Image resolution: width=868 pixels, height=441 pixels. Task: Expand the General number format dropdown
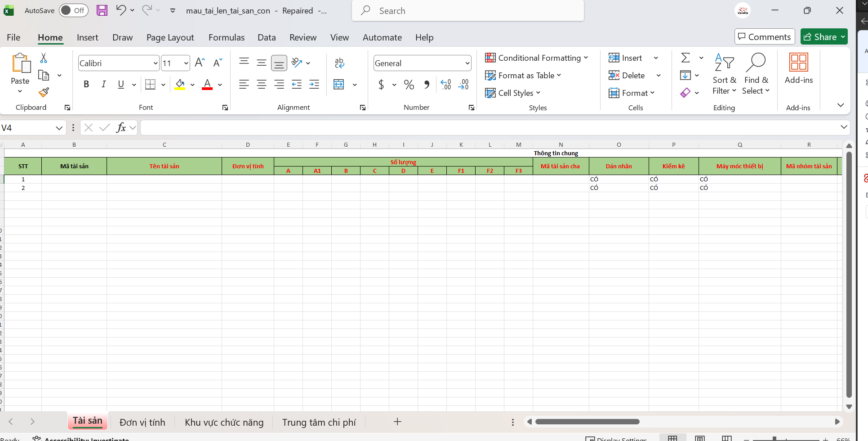click(467, 63)
